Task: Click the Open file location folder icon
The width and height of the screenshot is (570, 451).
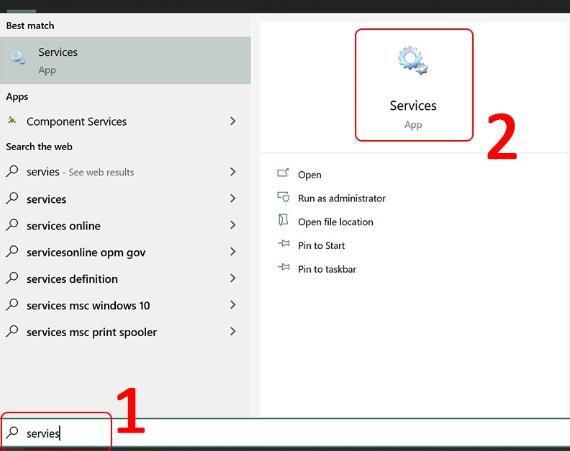Action: click(283, 220)
